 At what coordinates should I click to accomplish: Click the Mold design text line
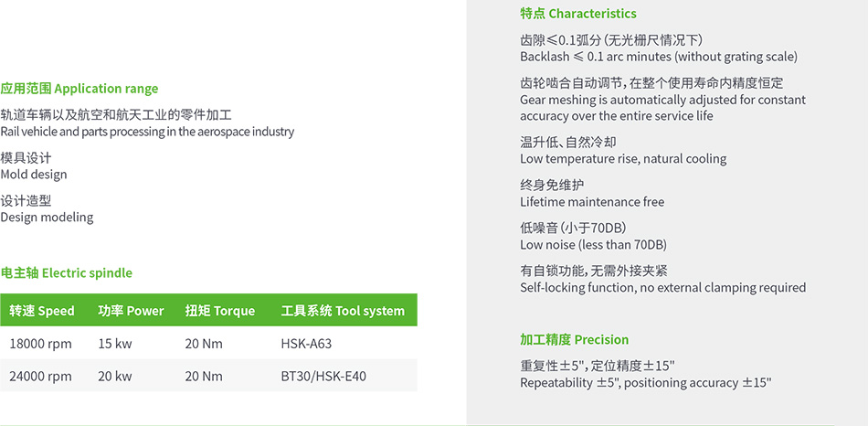tap(34, 174)
